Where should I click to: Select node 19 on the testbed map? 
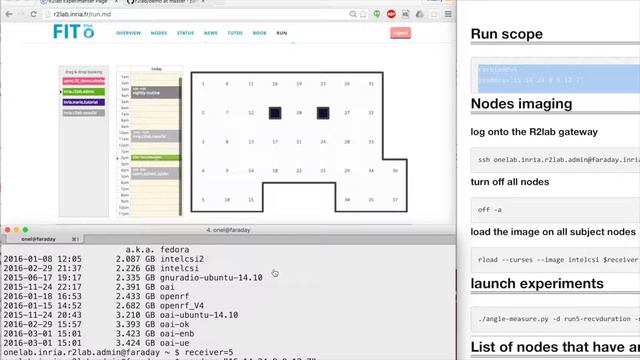(299, 84)
